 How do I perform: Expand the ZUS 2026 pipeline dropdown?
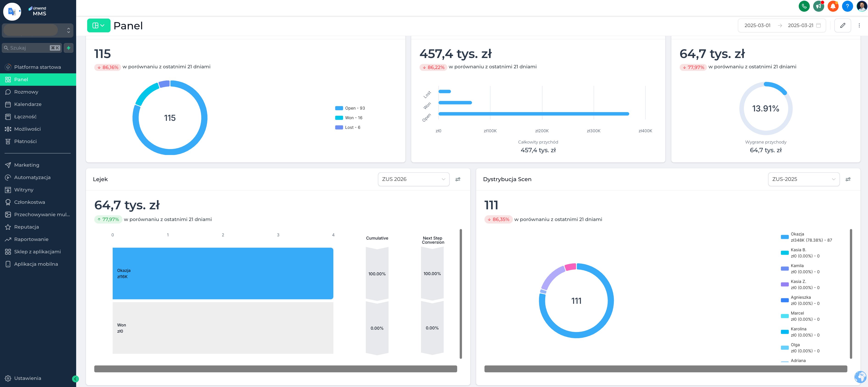413,179
